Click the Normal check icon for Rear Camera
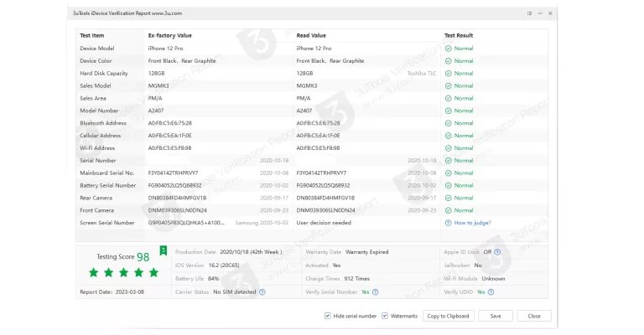Image resolution: width=644 pixels, height=335 pixels. (x=448, y=198)
